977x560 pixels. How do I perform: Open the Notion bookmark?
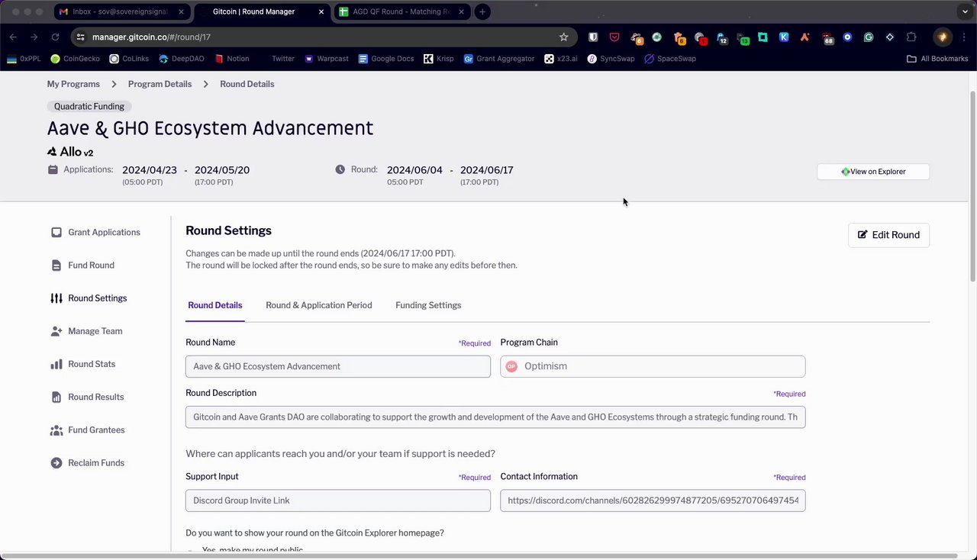click(232, 59)
